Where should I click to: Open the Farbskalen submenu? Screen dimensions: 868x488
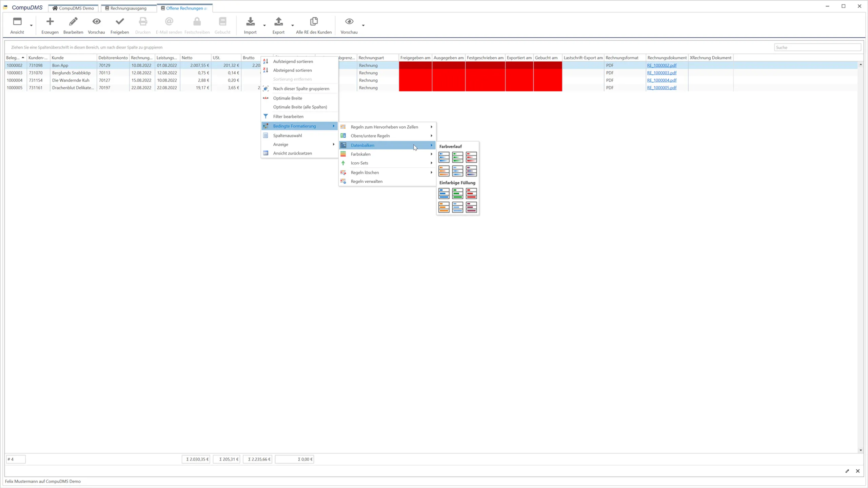coord(360,154)
